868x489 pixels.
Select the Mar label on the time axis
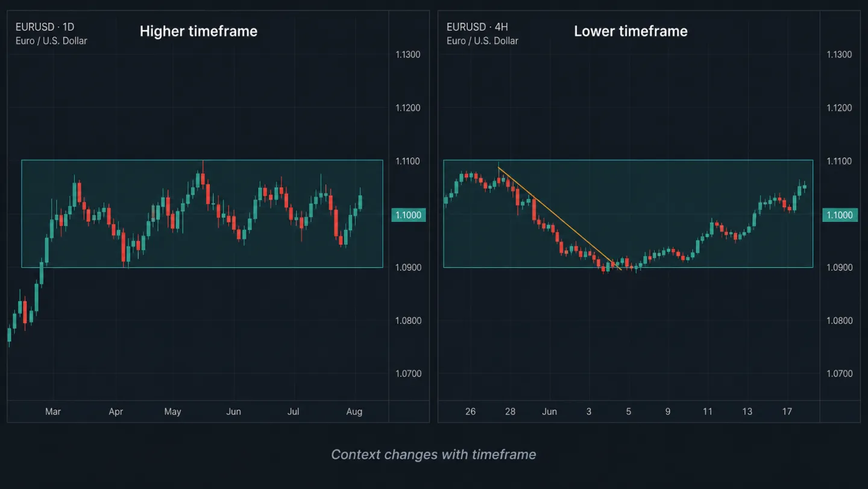(x=53, y=412)
